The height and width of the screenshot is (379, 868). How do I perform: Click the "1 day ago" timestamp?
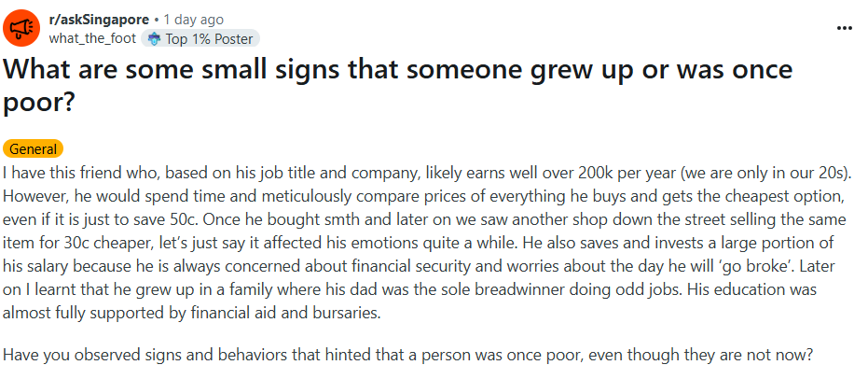click(193, 20)
